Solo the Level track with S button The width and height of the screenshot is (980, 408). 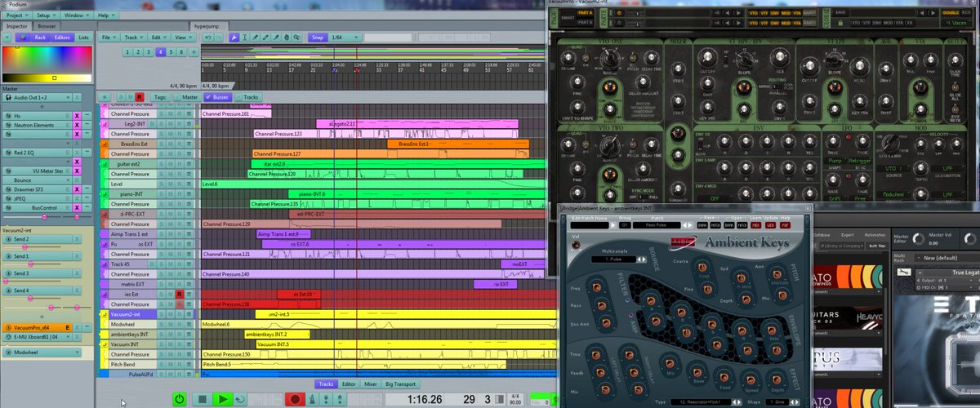click(162, 184)
